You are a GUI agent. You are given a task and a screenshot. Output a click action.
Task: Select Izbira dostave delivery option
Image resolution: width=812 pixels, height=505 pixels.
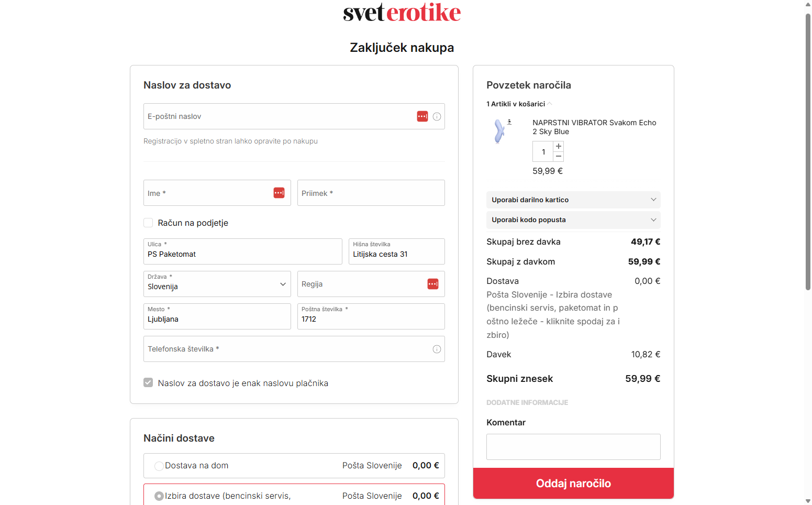pyautogui.click(x=159, y=496)
